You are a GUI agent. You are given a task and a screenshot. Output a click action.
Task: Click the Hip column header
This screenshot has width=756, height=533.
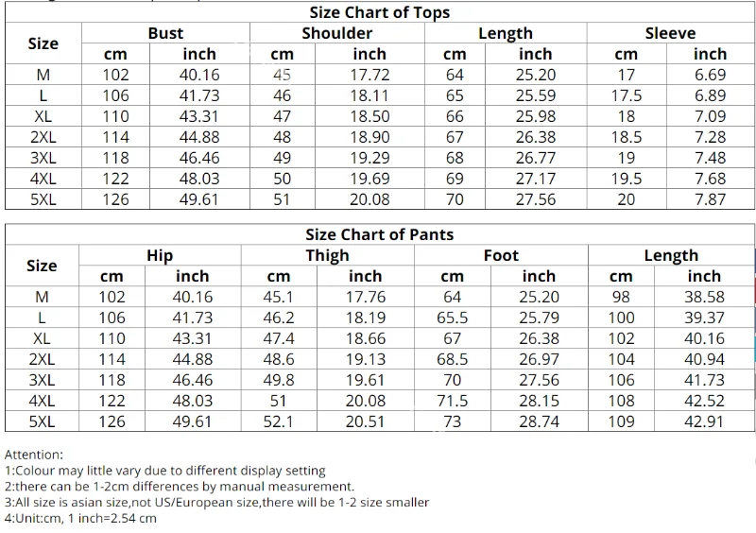160,255
